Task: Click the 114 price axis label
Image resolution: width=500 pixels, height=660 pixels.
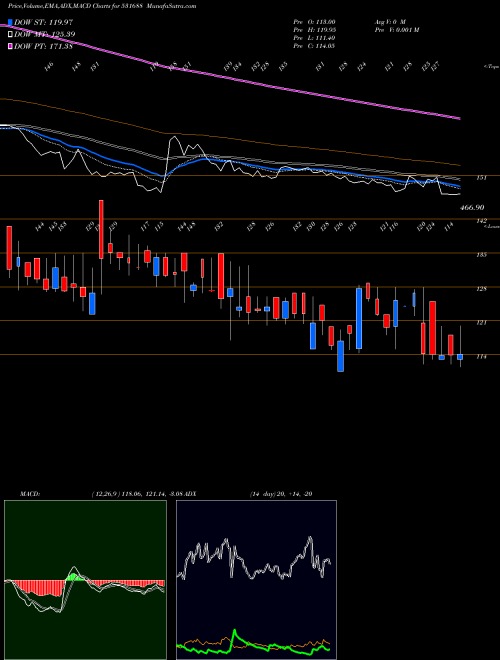Action: [482, 356]
